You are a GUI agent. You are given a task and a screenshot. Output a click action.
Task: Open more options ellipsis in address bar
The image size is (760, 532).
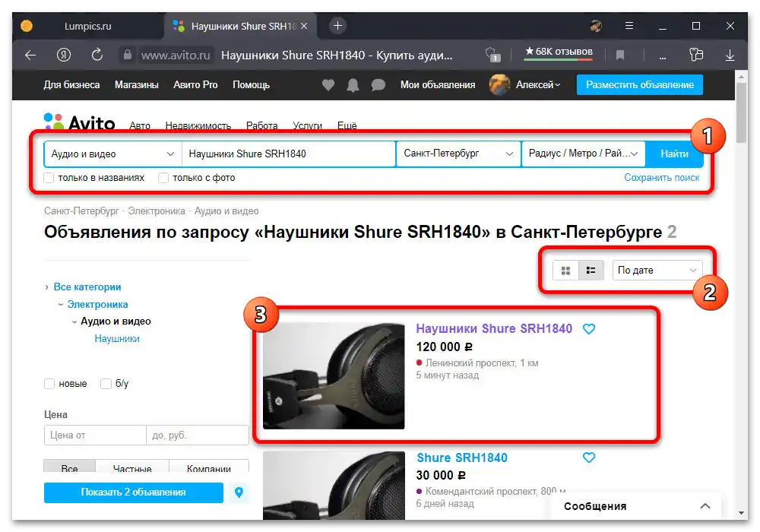(662, 57)
